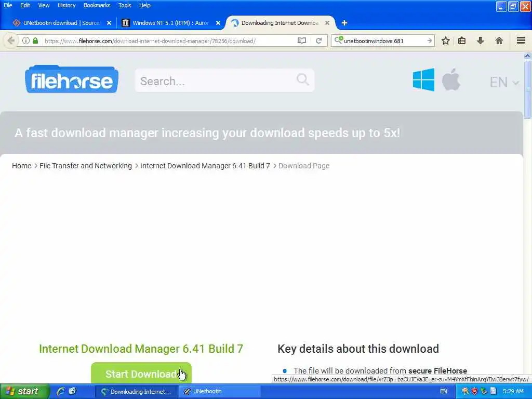Open a new tab with plus button
This screenshot has height=399, width=532.
tap(344, 23)
